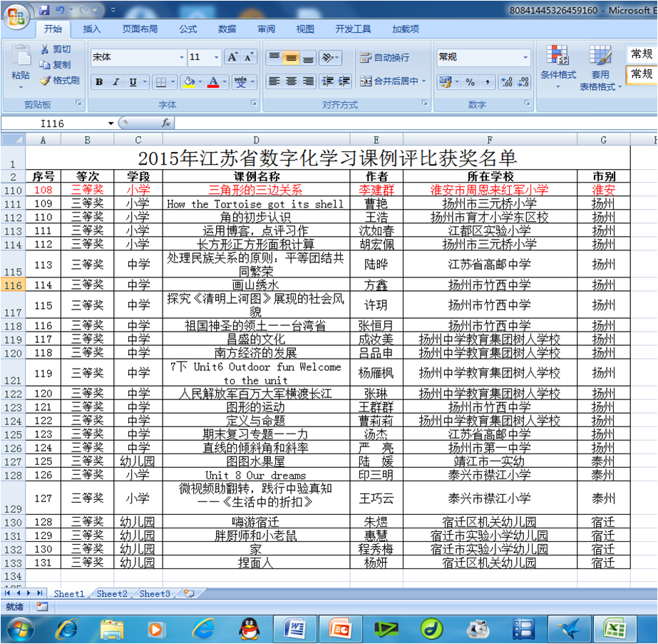This screenshot has height=644, width=658.
Task: Click the red font color swatch
Action: [212, 82]
